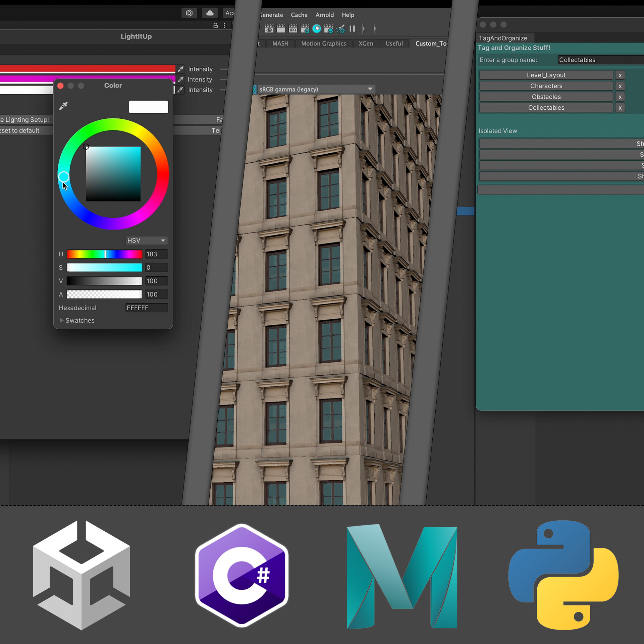Select the eyedropper tool in the Color picker
This screenshot has height=644, width=644.
(x=64, y=105)
